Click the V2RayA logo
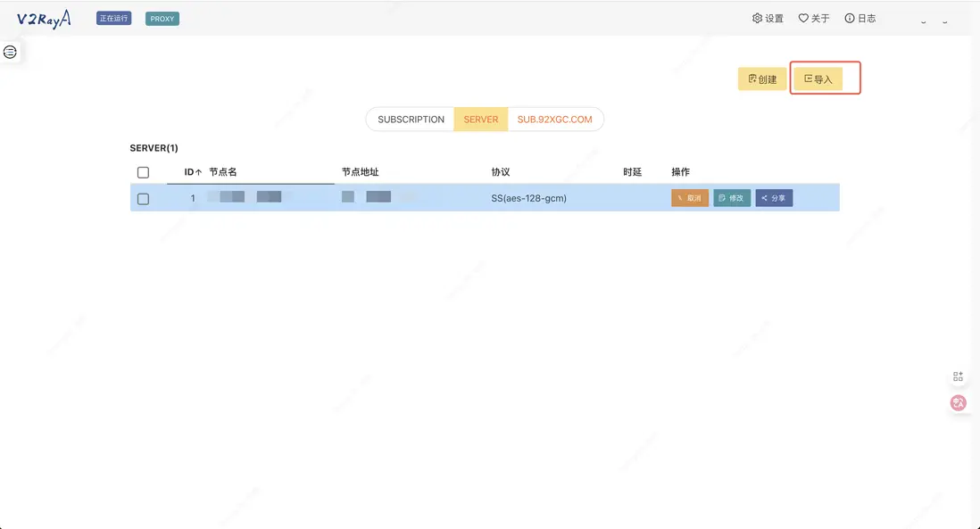980x529 pixels. click(x=44, y=20)
